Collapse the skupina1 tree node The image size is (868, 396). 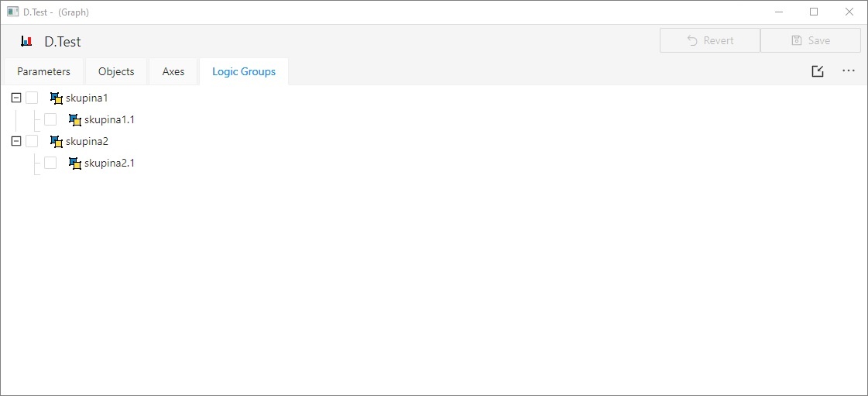16,98
